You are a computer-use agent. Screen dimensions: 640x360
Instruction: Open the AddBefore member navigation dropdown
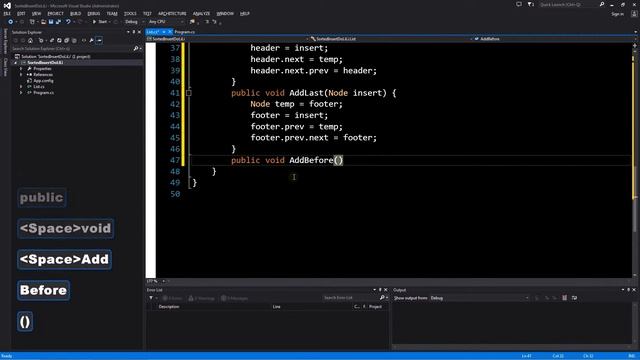pyautogui.click(x=553, y=39)
